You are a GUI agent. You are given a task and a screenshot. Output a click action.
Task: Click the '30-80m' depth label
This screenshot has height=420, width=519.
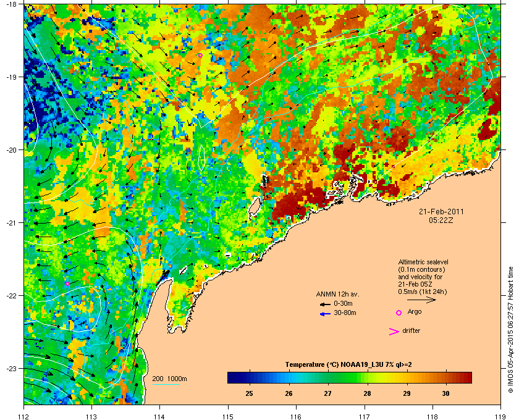coord(345,313)
